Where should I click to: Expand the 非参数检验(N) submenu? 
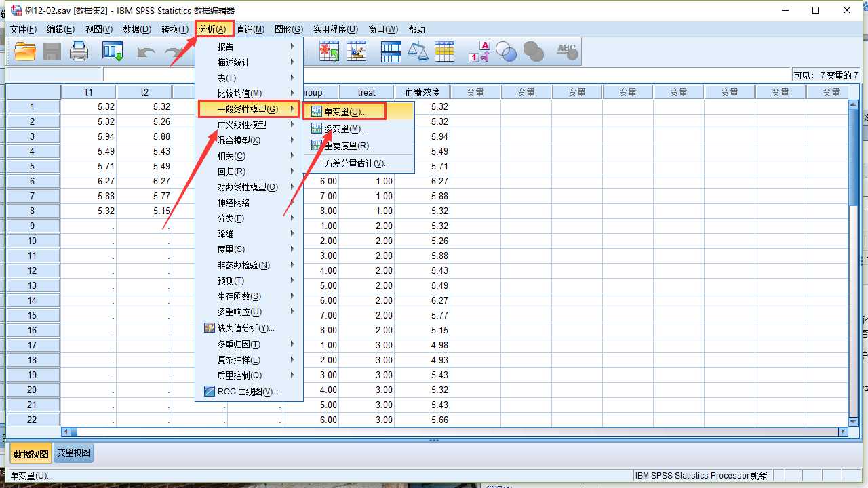(249, 265)
